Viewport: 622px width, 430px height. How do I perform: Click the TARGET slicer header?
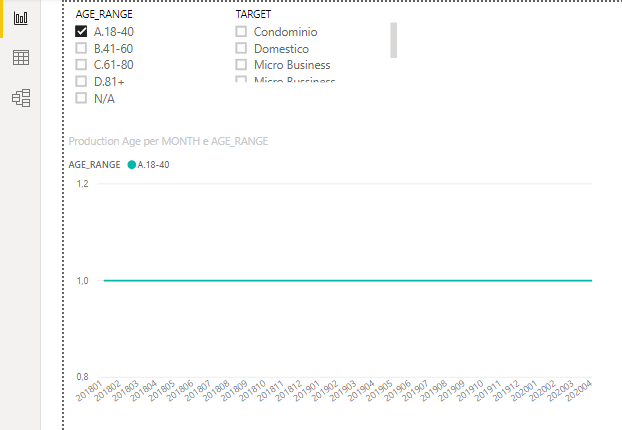[253, 14]
